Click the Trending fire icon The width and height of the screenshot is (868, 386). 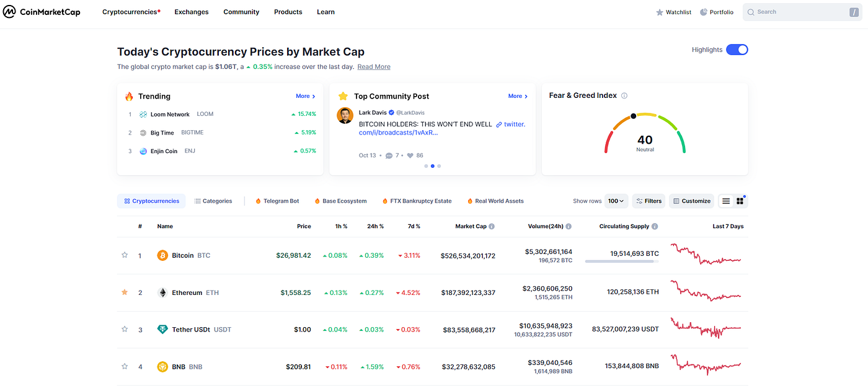pos(129,97)
